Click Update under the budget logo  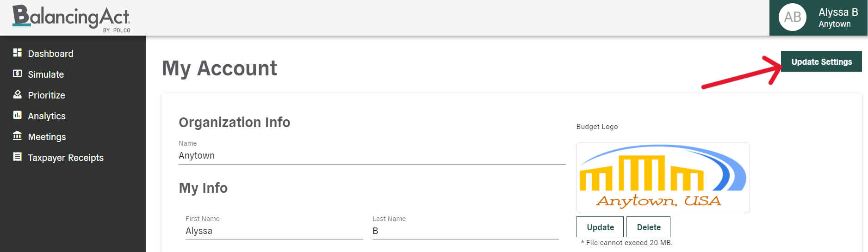[x=600, y=227]
